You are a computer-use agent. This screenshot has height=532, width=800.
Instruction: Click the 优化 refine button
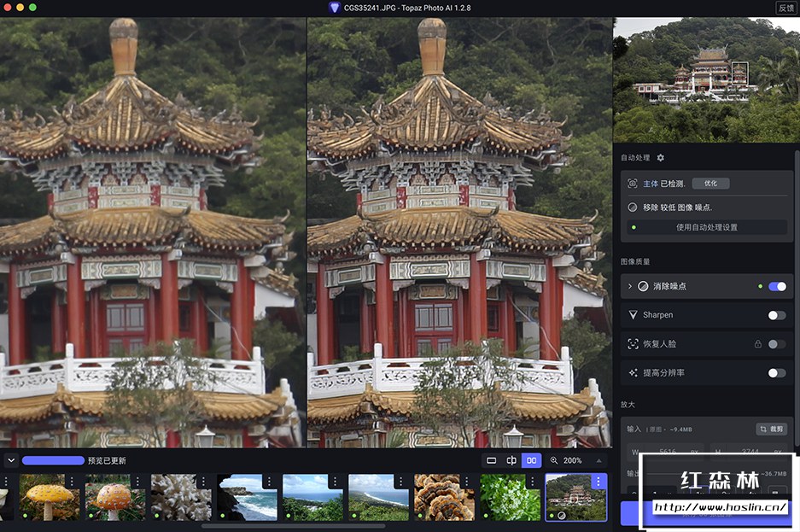click(x=710, y=184)
